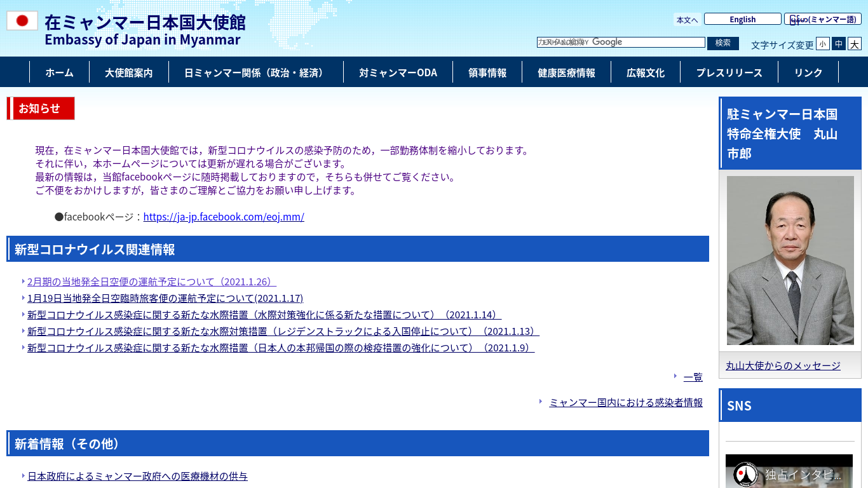Open the 2月期の当地発全日空便 notice (2021.1.26)
868x488 pixels.
pyautogui.click(x=152, y=281)
